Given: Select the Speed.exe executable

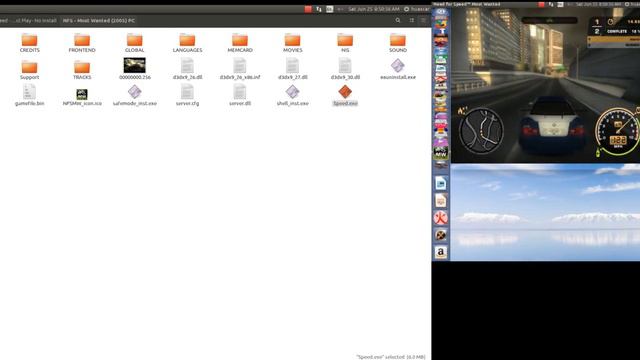Looking at the screenshot, I should point(345,95).
